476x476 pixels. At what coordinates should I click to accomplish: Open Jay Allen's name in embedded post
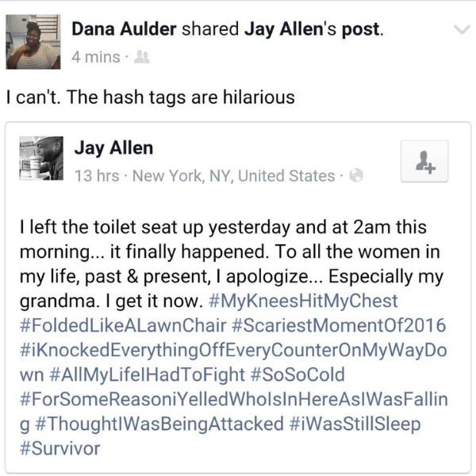click(x=113, y=148)
